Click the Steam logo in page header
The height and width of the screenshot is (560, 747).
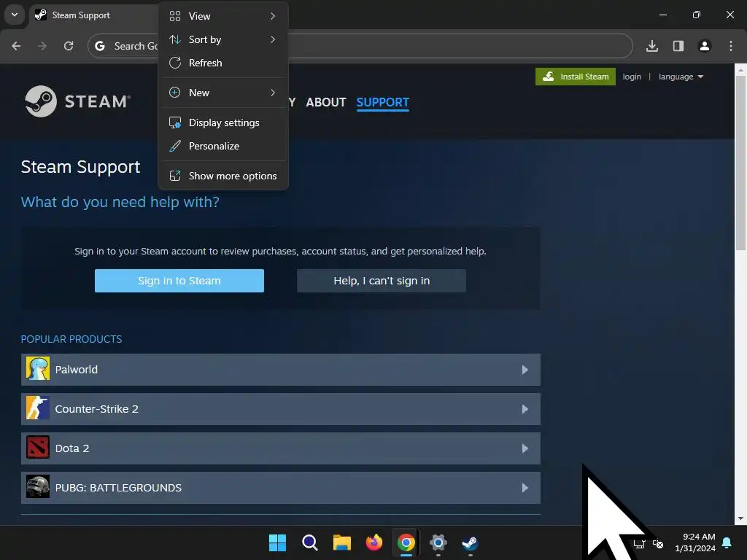[x=77, y=101]
